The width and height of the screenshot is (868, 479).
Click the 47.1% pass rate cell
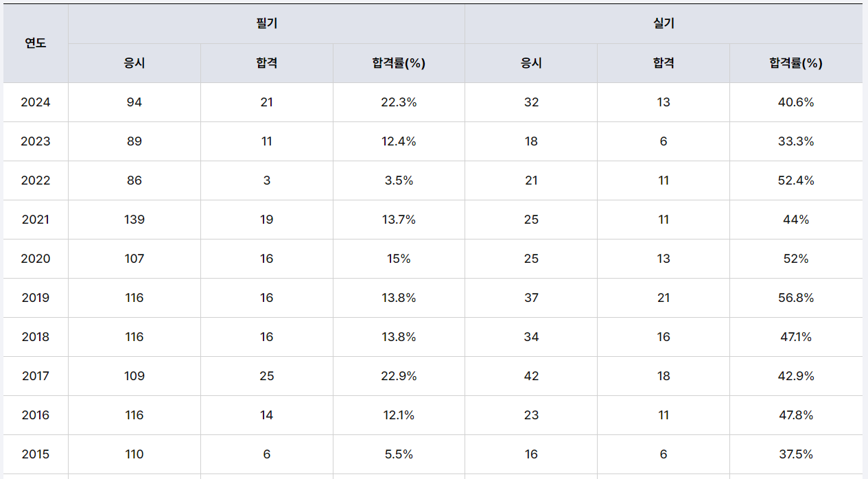(795, 337)
